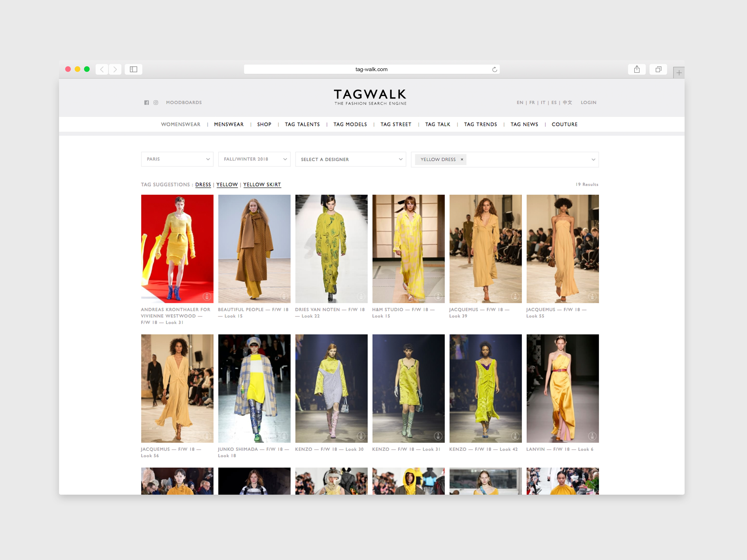Open the Fall/Winter 2018 season dropdown

(x=254, y=159)
